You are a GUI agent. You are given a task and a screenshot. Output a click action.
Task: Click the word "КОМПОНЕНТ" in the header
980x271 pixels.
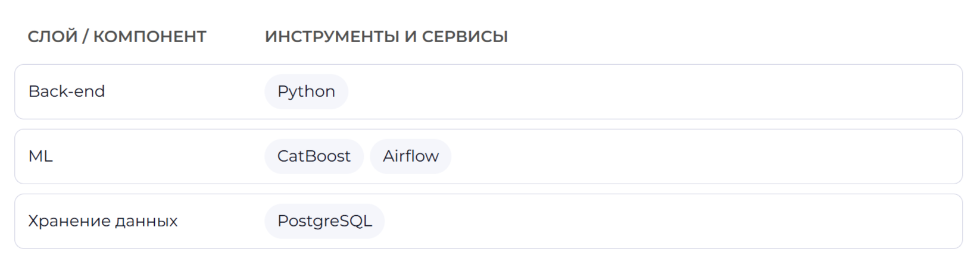[149, 37]
